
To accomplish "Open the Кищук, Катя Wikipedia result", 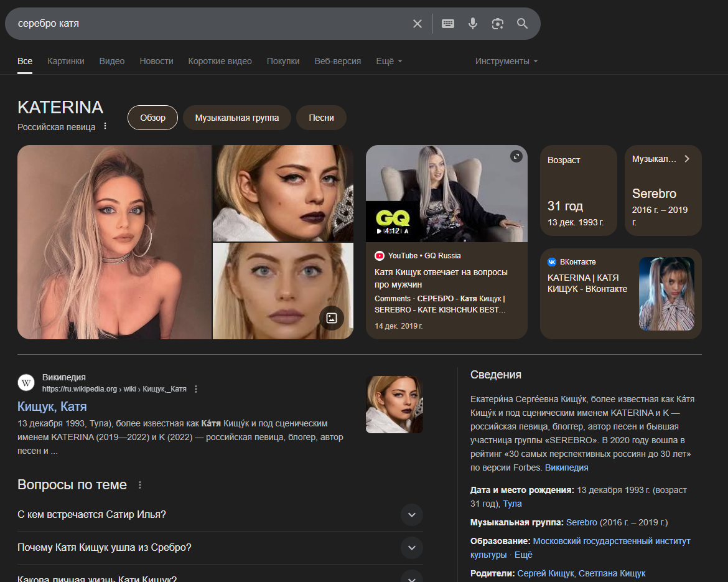I will click(52, 406).
